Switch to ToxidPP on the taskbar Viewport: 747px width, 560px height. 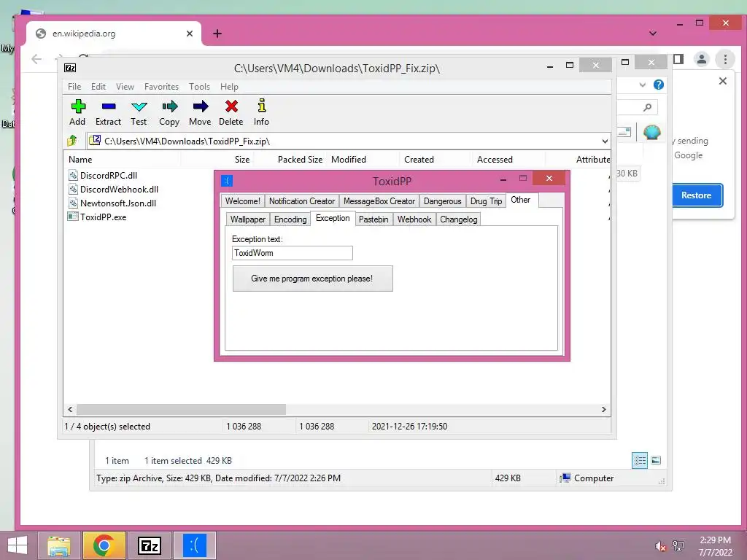tap(194, 545)
